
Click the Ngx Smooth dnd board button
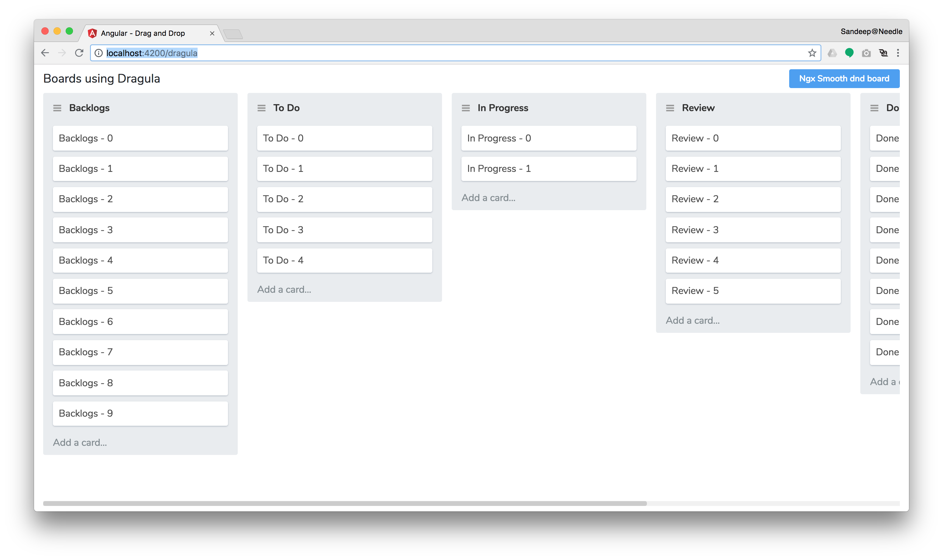tap(844, 78)
